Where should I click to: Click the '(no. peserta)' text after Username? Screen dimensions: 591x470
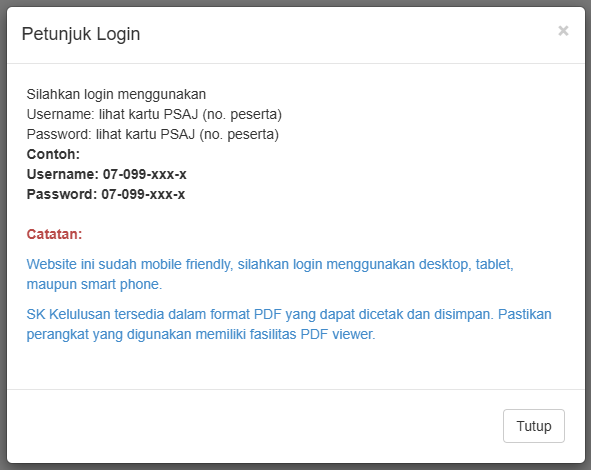(x=242, y=114)
